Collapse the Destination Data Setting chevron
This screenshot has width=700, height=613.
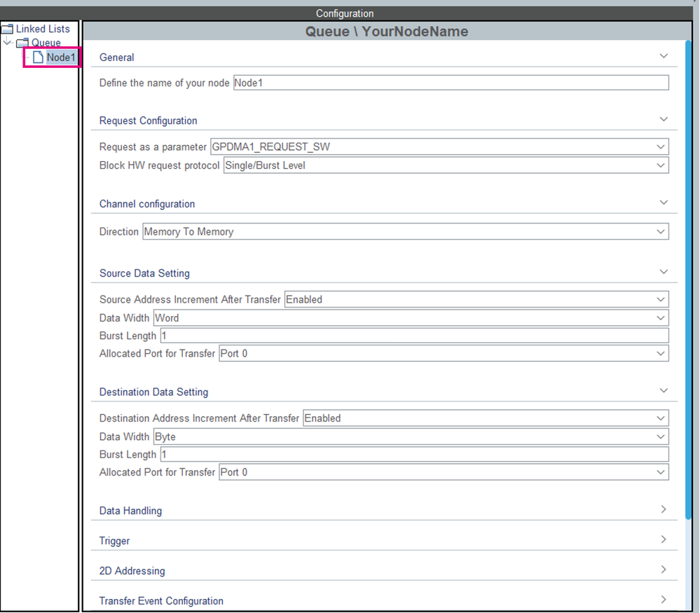point(664,391)
